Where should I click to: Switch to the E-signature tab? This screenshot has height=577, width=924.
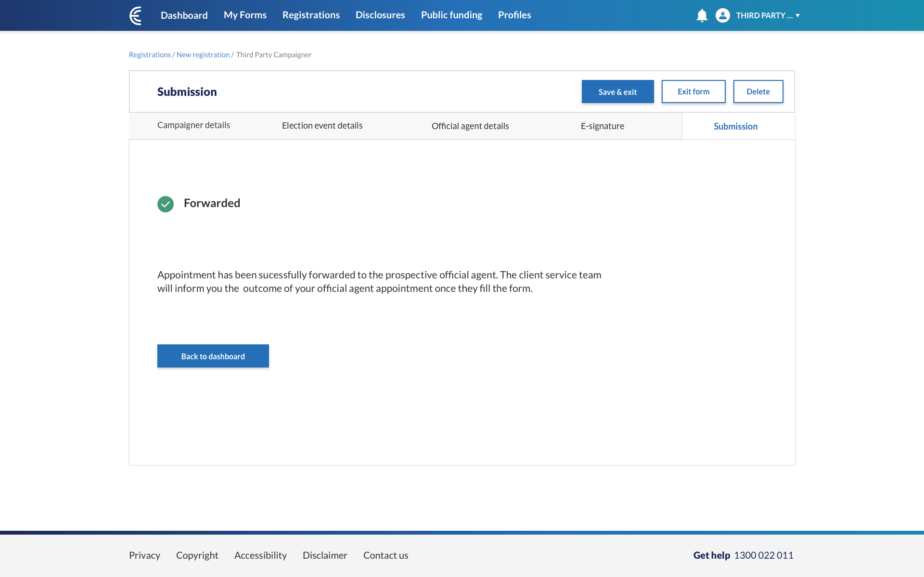[603, 126]
